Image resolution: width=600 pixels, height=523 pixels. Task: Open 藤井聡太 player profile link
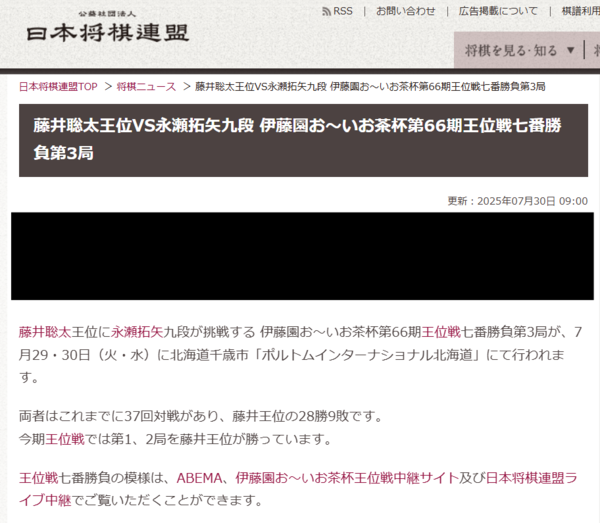tap(45, 332)
